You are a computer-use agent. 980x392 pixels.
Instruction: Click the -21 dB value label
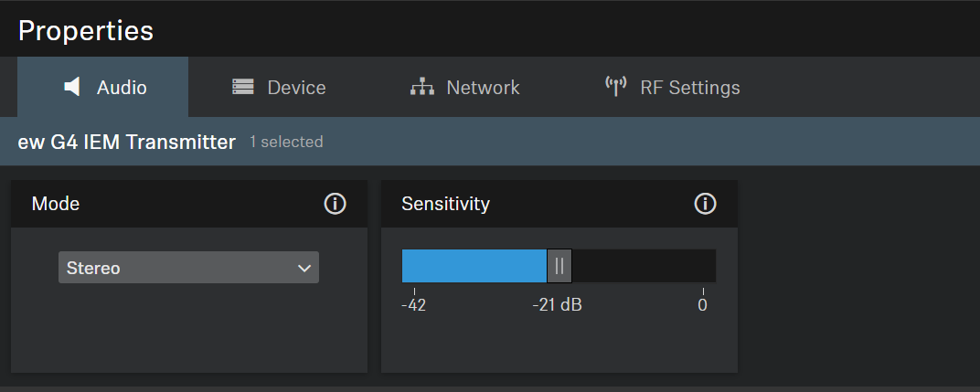tap(557, 305)
